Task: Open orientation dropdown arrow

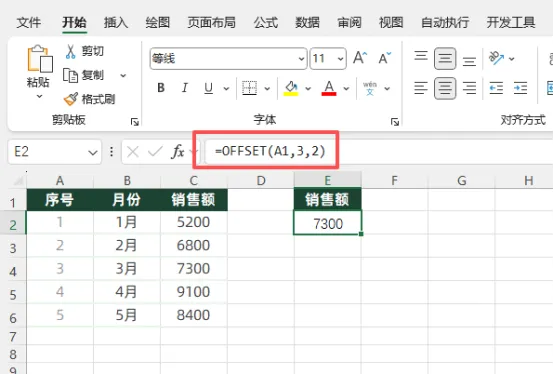Action: 512,59
